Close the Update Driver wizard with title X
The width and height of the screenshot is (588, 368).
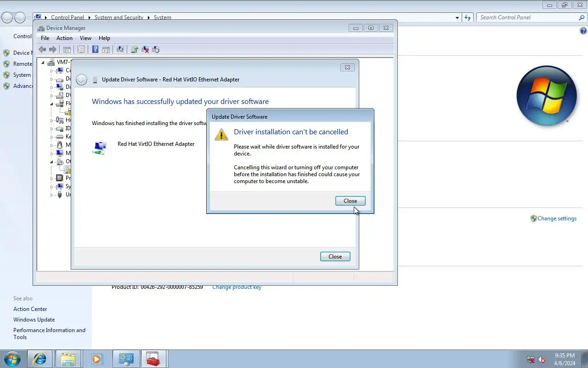click(347, 67)
